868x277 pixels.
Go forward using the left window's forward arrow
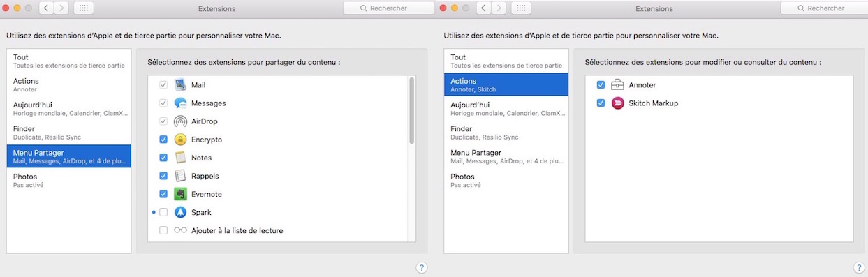click(61, 8)
